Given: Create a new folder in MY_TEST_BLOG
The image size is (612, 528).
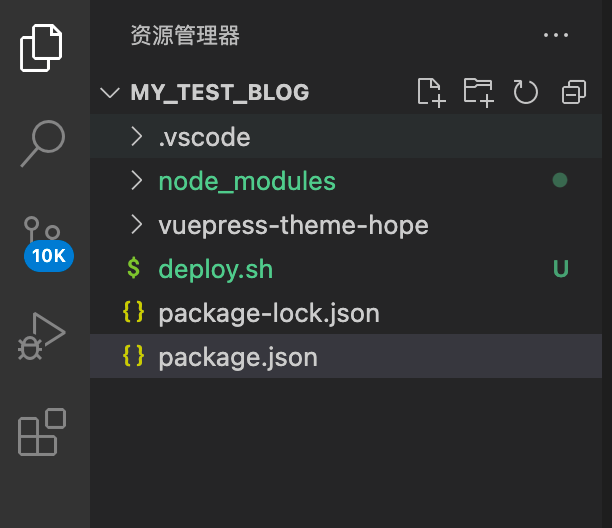Looking at the screenshot, I should click(x=479, y=92).
